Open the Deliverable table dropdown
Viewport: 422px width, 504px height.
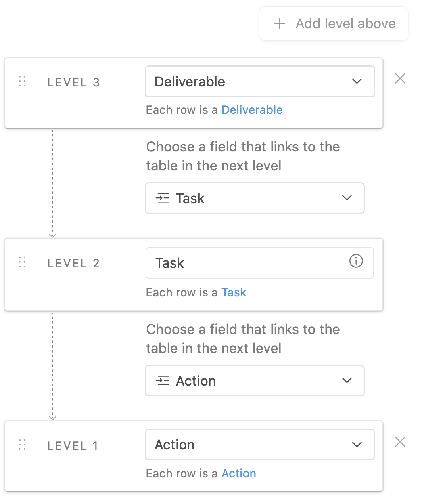coord(260,81)
